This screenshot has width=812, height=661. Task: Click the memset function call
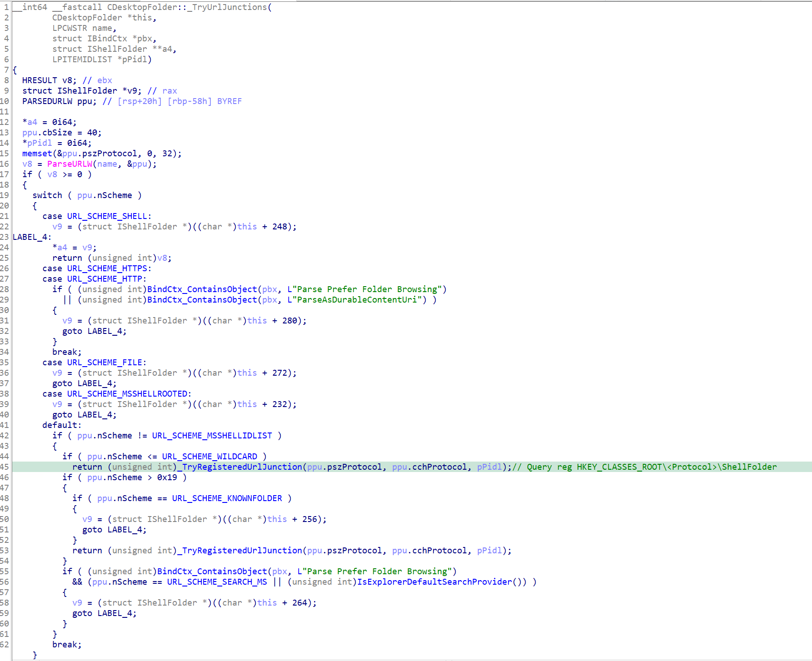37,154
